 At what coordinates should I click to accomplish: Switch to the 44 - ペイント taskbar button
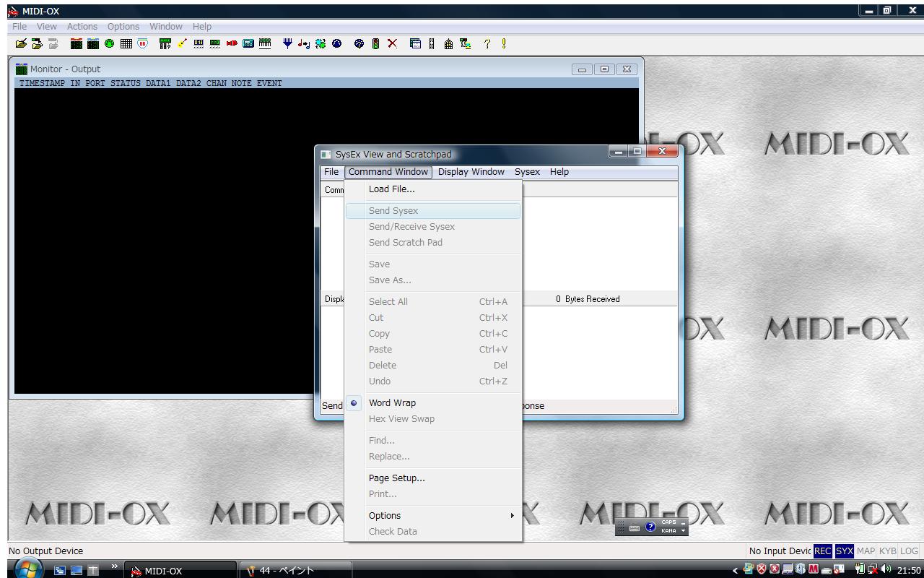pos(296,570)
